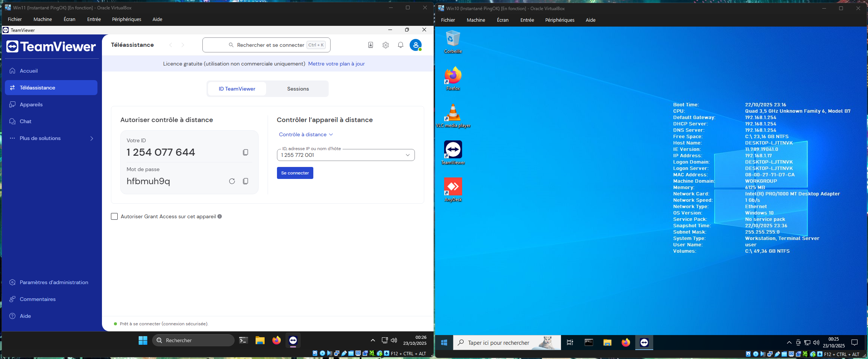Viewport: 868px width, 359px height.
Task: Open partner ID history dropdown arrow
Action: click(408, 155)
